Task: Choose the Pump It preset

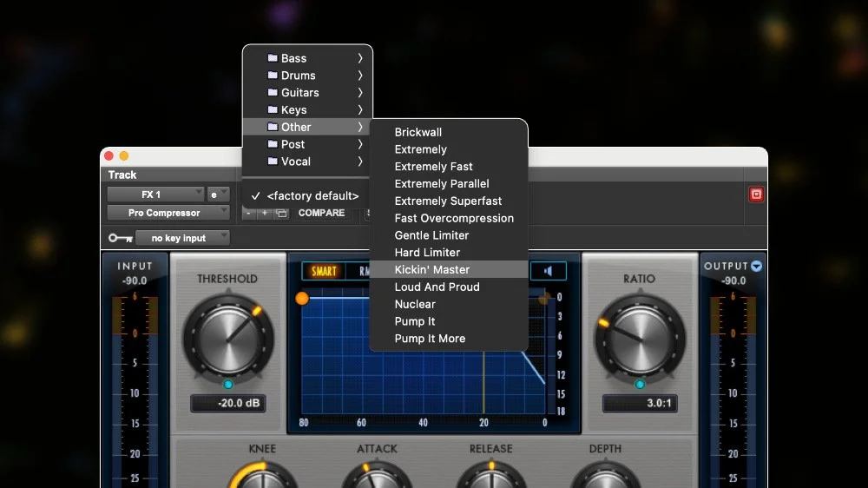Action: click(x=449, y=321)
